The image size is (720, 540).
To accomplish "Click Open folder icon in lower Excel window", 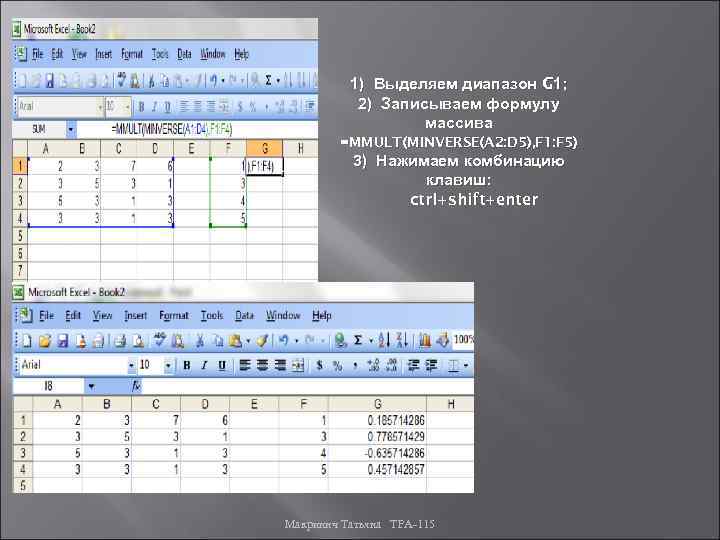I will pyautogui.click(x=45, y=341).
